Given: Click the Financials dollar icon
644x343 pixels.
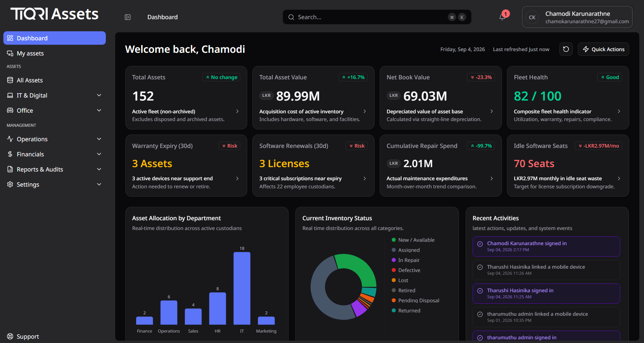Looking at the screenshot, I should [x=10, y=154].
